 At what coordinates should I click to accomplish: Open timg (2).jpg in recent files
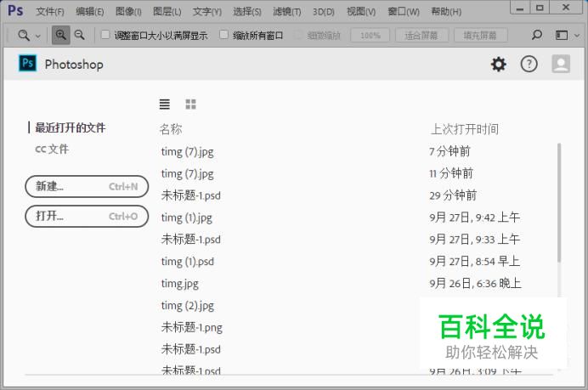(x=188, y=305)
